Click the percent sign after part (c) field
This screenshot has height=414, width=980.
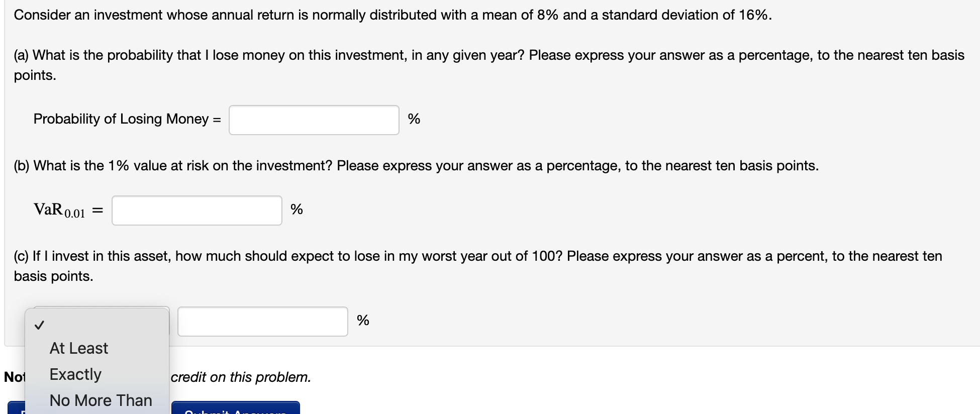click(x=362, y=321)
